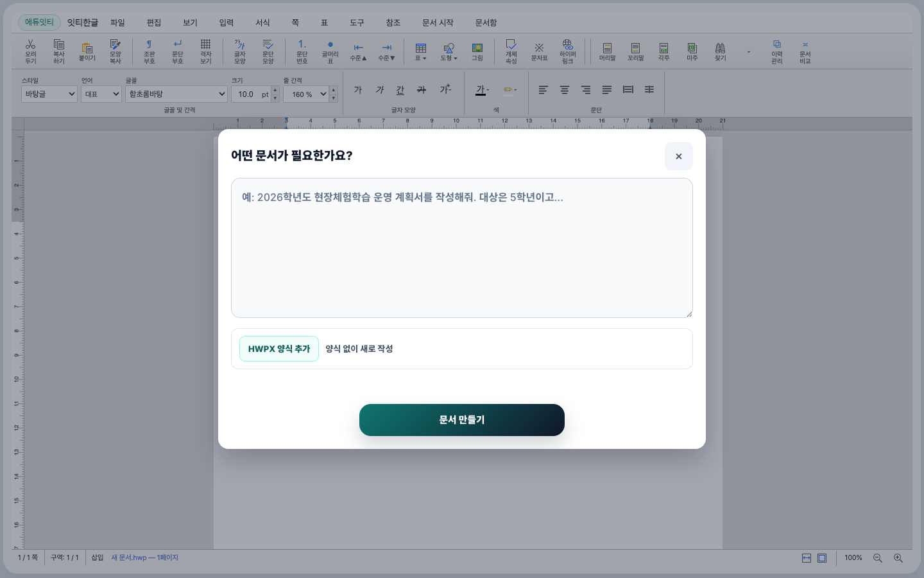Open the 표 table dropdown
This screenshot has width=924, height=578.
pyautogui.click(x=420, y=51)
